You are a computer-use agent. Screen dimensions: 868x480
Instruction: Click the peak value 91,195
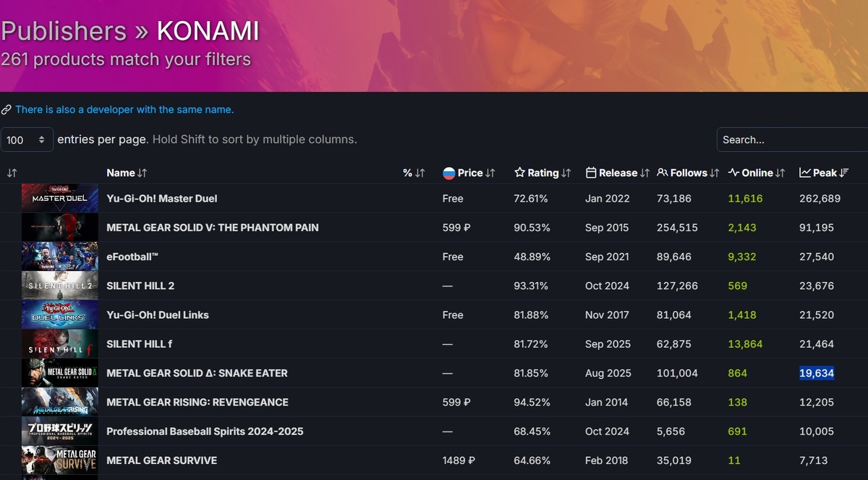(x=817, y=227)
